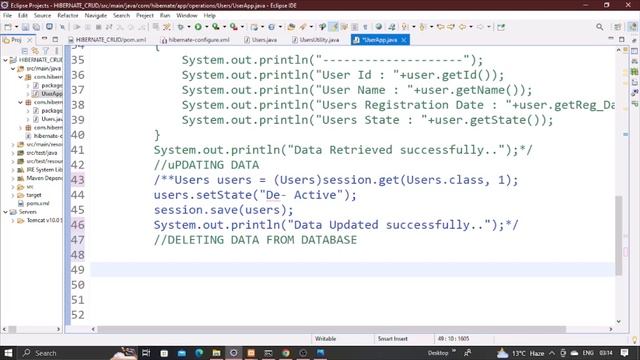Image resolution: width=640 pixels, height=360 pixels.
Task: Open the taskbar notification center icon
Action: click(x=624, y=353)
